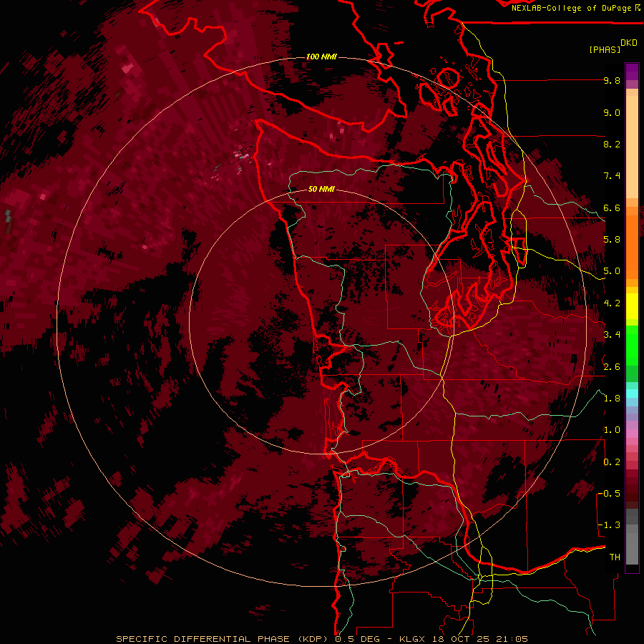Select the 5.8 legend value
This screenshot has height=644, width=644.
tap(612, 240)
